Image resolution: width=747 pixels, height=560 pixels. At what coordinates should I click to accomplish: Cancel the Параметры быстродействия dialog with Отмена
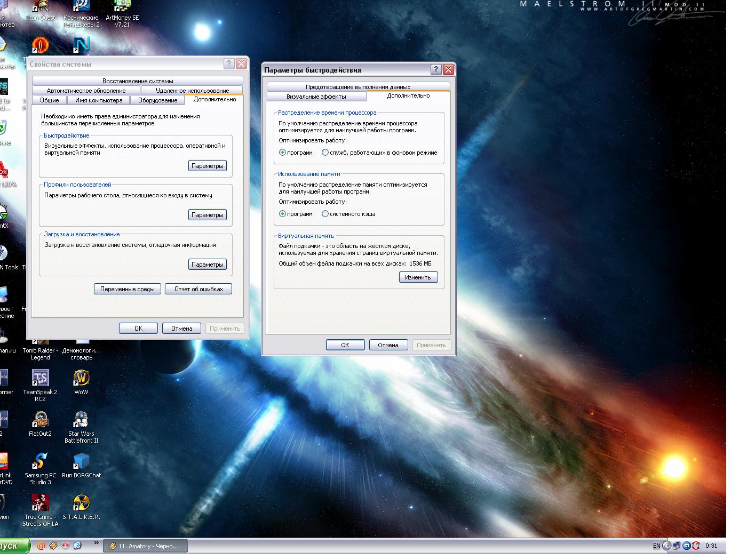(x=388, y=345)
